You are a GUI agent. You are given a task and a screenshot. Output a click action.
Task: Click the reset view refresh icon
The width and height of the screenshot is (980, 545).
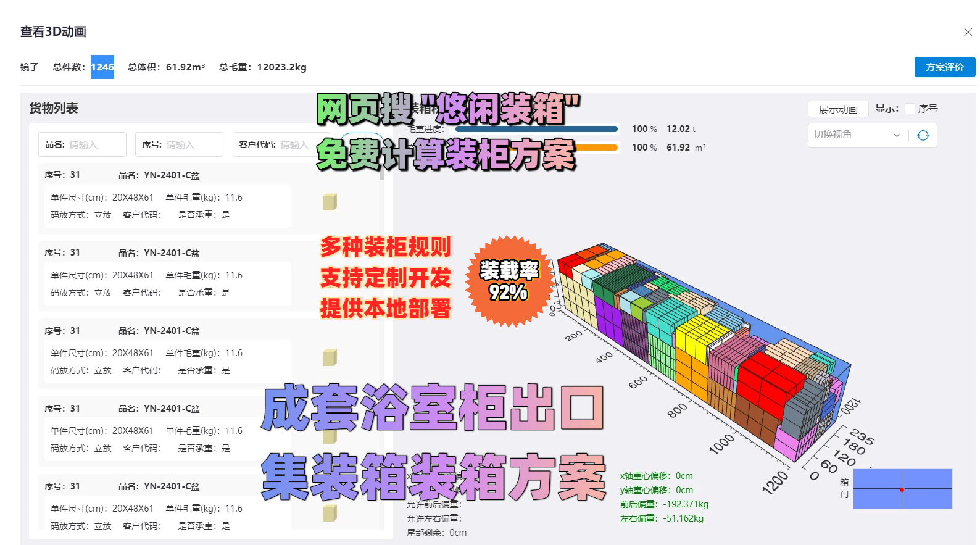click(923, 136)
